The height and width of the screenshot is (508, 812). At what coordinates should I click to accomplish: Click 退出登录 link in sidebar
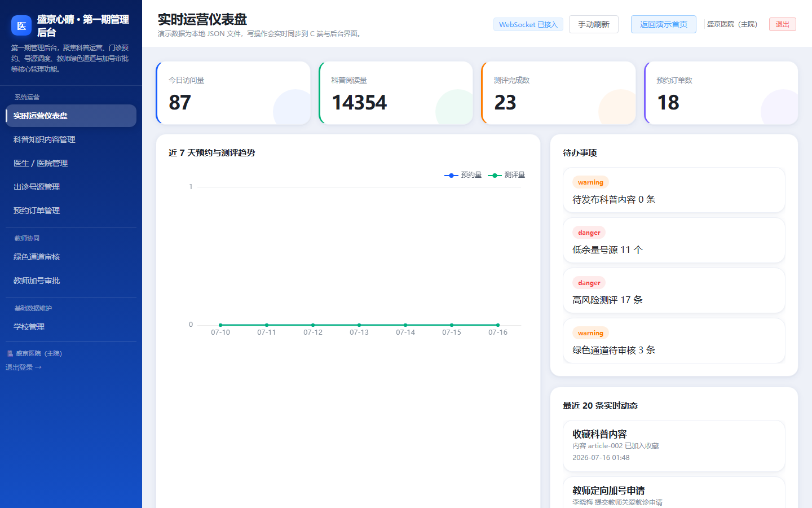point(24,367)
